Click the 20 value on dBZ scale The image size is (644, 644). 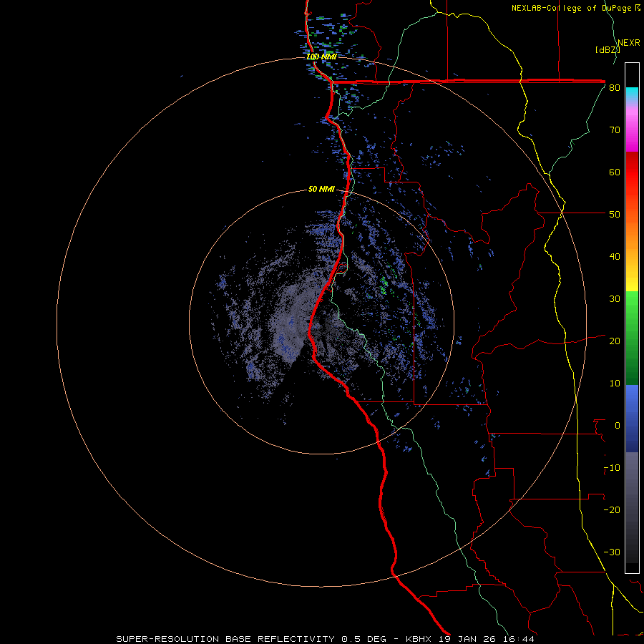(x=615, y=341)
